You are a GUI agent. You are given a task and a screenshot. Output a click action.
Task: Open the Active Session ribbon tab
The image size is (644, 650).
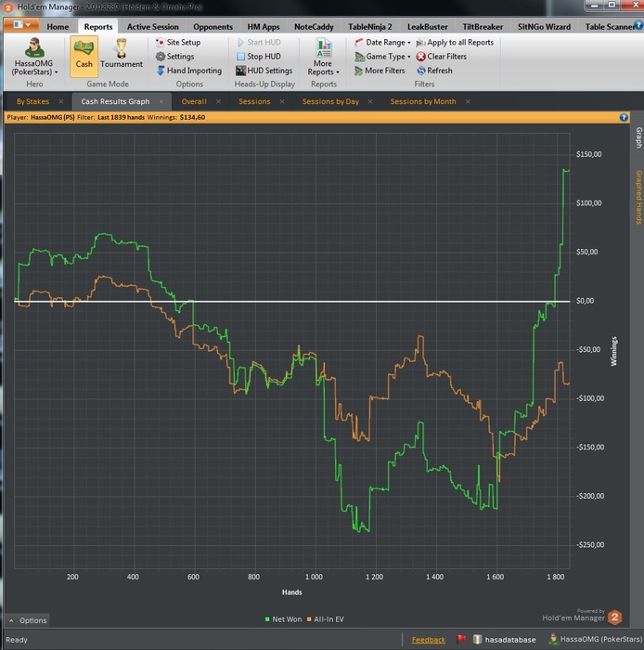(x=153, y=27)
